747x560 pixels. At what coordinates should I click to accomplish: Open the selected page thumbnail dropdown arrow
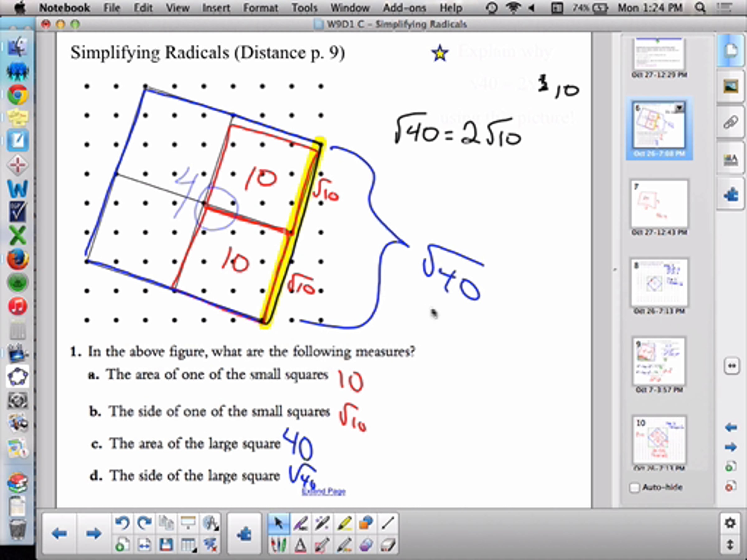coord(679,108)
